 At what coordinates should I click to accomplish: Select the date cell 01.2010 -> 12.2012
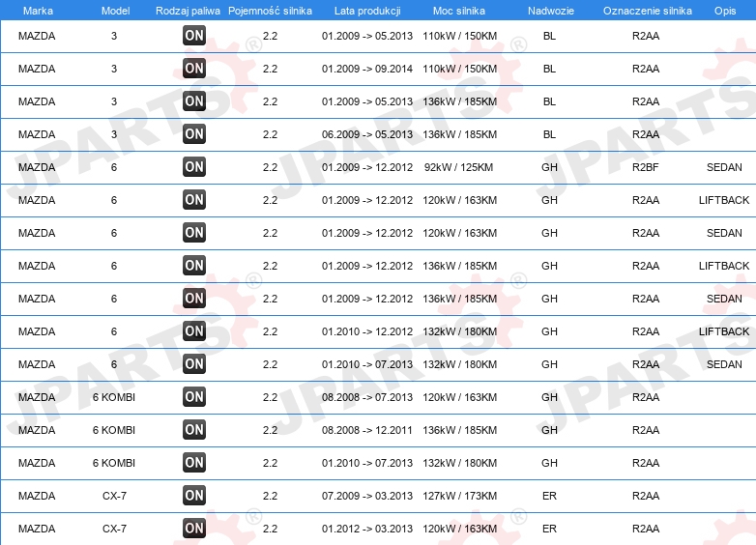coord(367,331)
